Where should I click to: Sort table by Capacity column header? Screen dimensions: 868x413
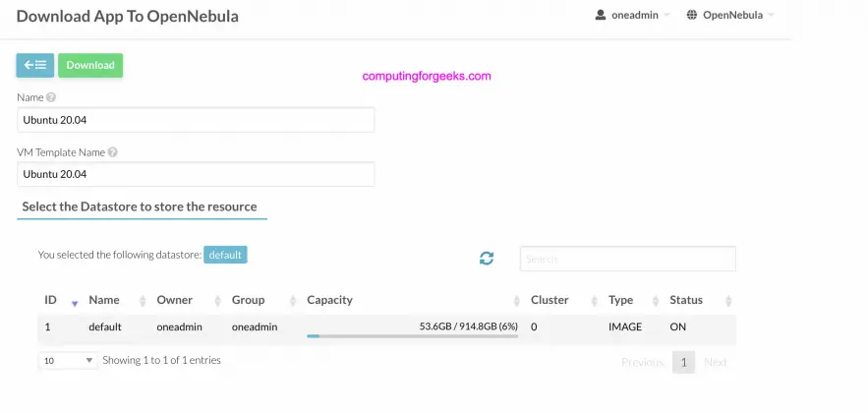coord(329,300)
